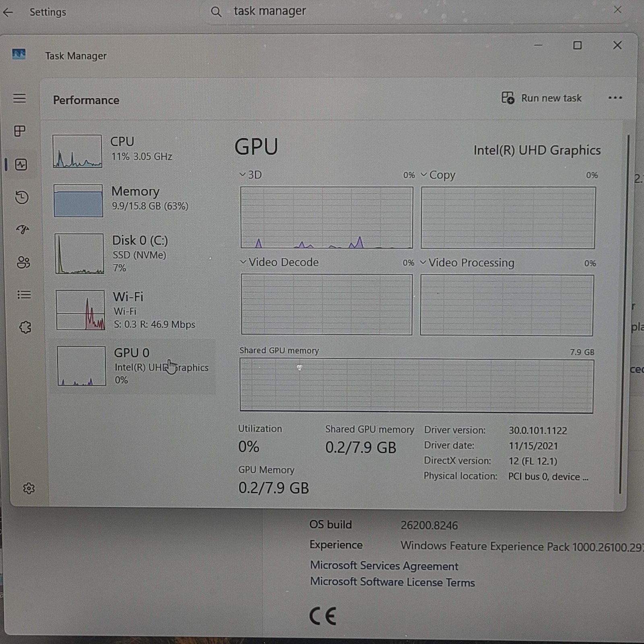Click the GPU Memory 0.2/7.9 GB value

click(274, 488)
